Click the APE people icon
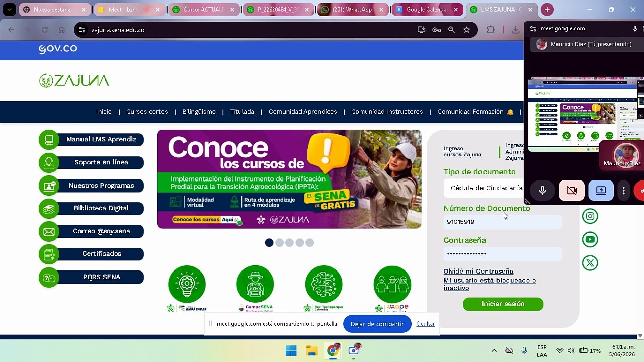The image size is (644, 362). [x=392, y=284]
